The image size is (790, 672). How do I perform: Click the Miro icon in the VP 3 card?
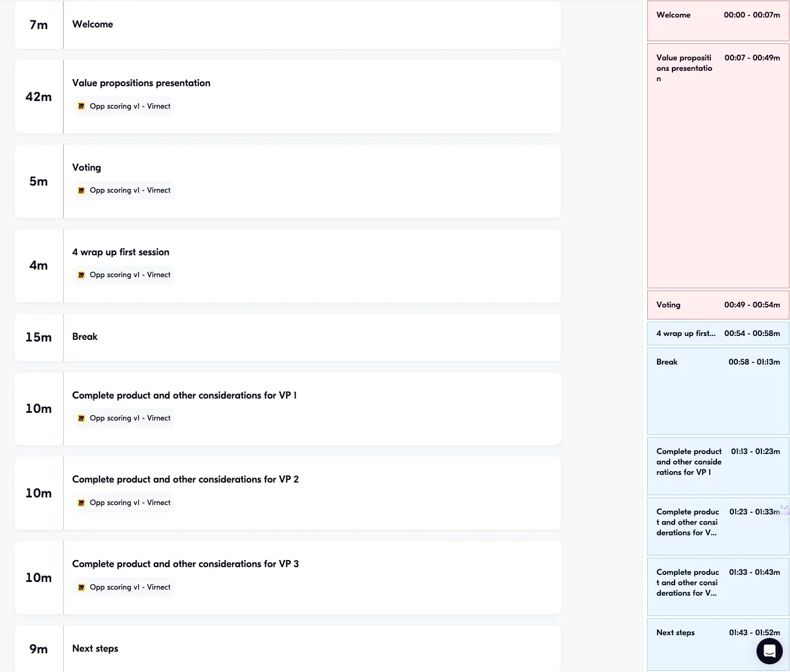81,587
